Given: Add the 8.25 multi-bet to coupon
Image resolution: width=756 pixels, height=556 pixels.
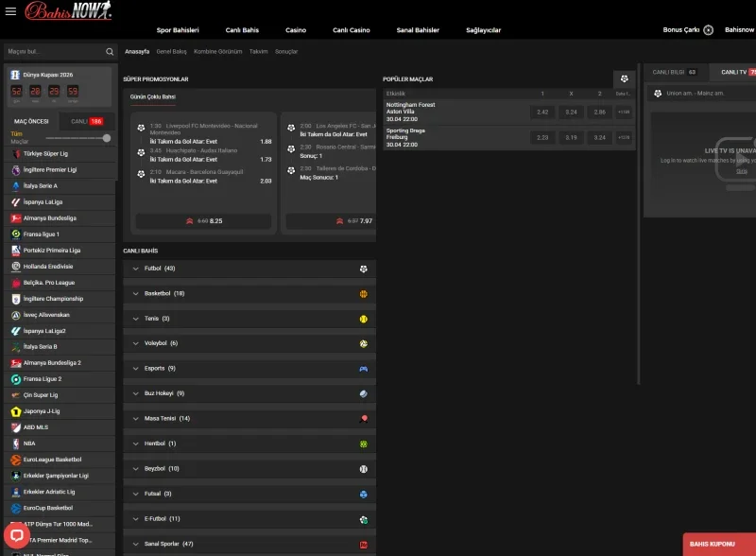Looking at the screenshot, I should [x=203, y=221].
